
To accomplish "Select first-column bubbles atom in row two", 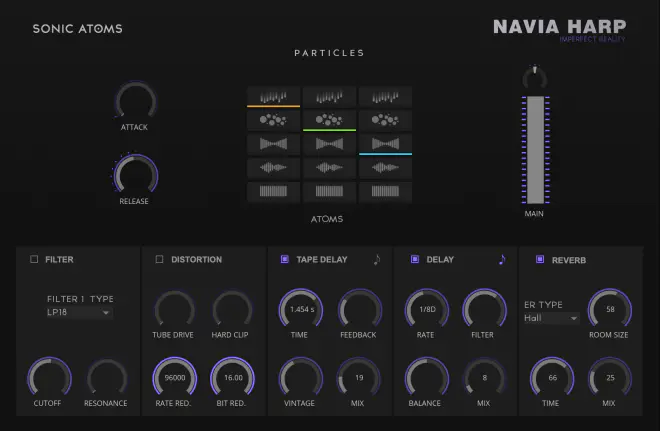I will [273, 120].
